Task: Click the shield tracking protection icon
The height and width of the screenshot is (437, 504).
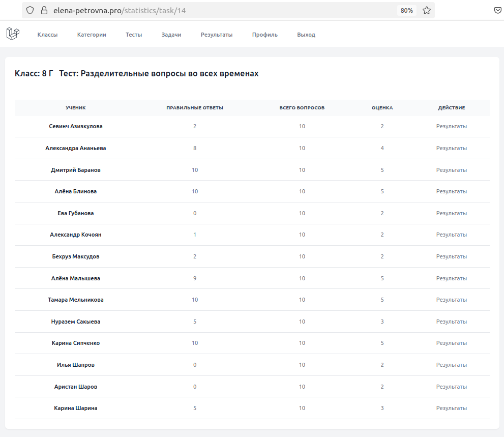Action: pyautogui.click(x=30, y=11)
